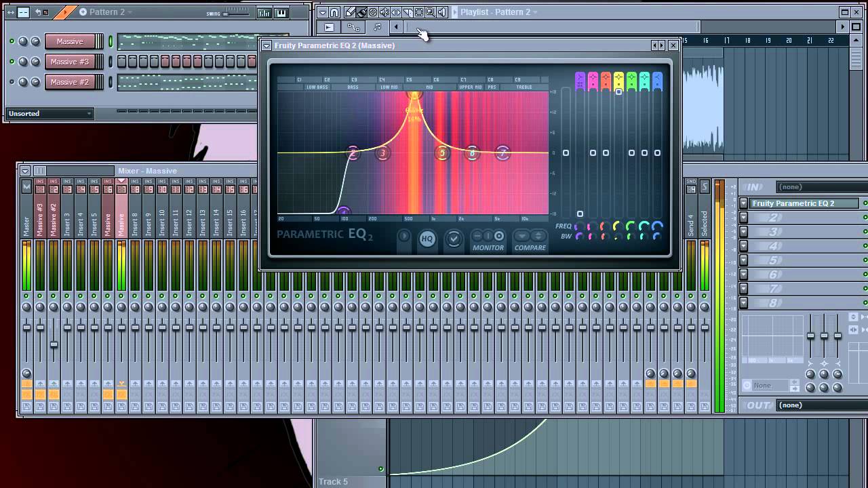Screen dimensions: 868x488
Task: Toggle enable LED for effect slot 2
Action: point(865,218)
